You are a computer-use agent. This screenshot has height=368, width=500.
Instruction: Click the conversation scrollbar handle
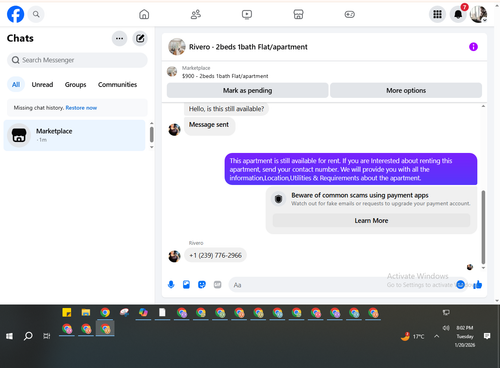pyautogui.click(x=483, y=227)
